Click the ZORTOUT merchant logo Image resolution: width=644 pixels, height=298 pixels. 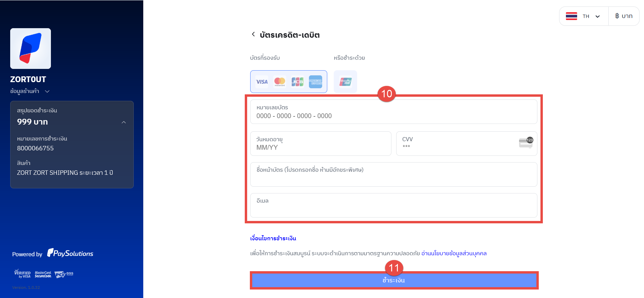coord(31,49)
